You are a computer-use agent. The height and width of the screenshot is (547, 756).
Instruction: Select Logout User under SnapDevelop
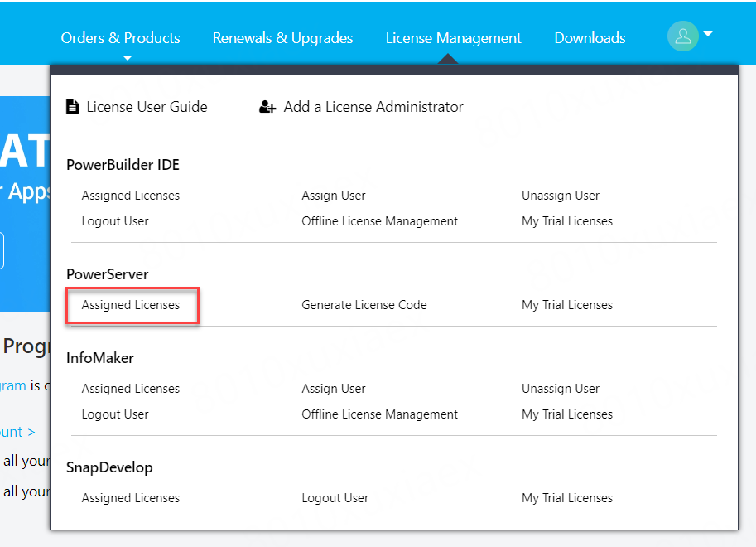335,498
